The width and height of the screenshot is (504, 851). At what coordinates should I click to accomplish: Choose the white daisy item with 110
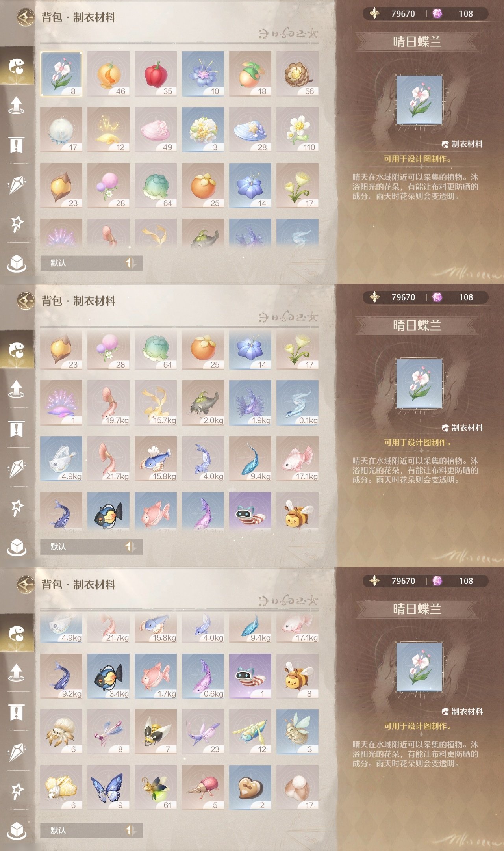click(x=297, y=130)
